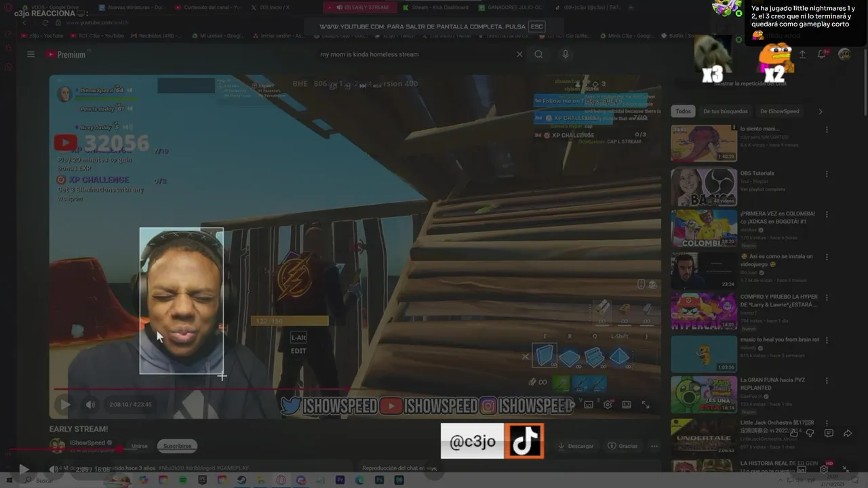This screenshot has width=868, height=488.
Task: Open the OBS Tutorials playlist thumbnail
Action: click(704, 186)
